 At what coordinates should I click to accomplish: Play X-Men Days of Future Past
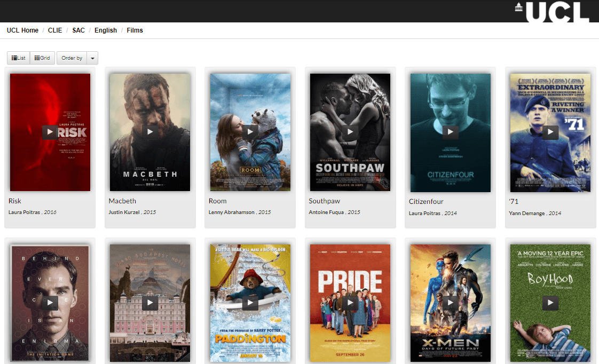coord(451,303)
